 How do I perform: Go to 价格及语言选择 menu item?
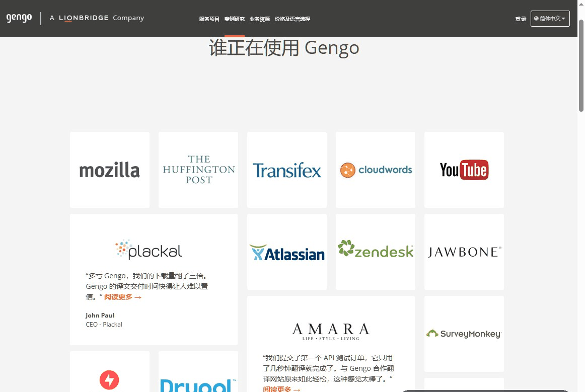(292, 19)
